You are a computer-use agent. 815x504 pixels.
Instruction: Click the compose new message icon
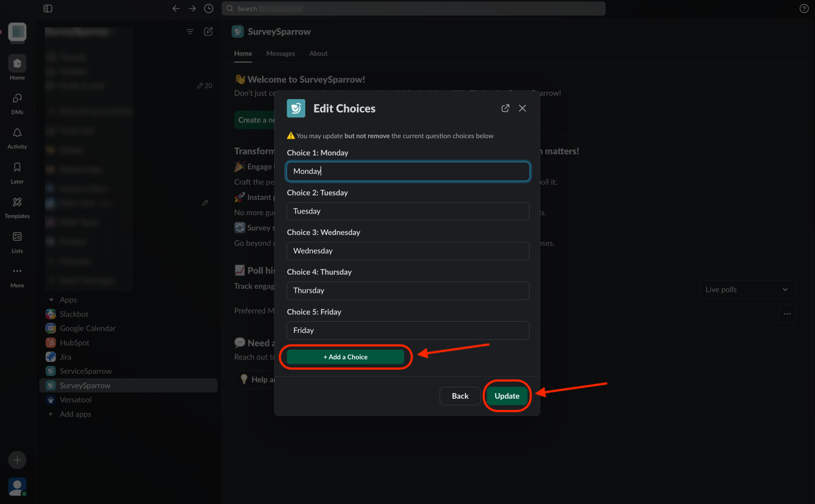click(208, 32)
